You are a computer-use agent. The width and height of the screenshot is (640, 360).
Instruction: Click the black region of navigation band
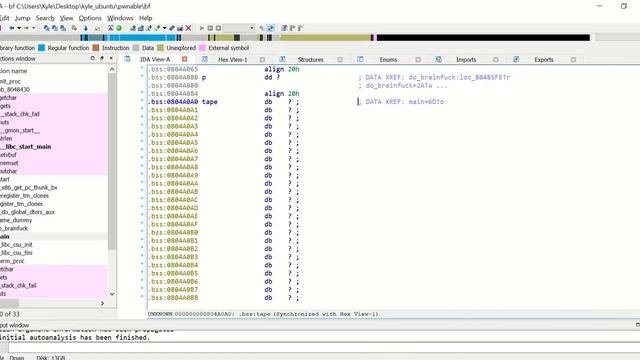coord(483,38)
